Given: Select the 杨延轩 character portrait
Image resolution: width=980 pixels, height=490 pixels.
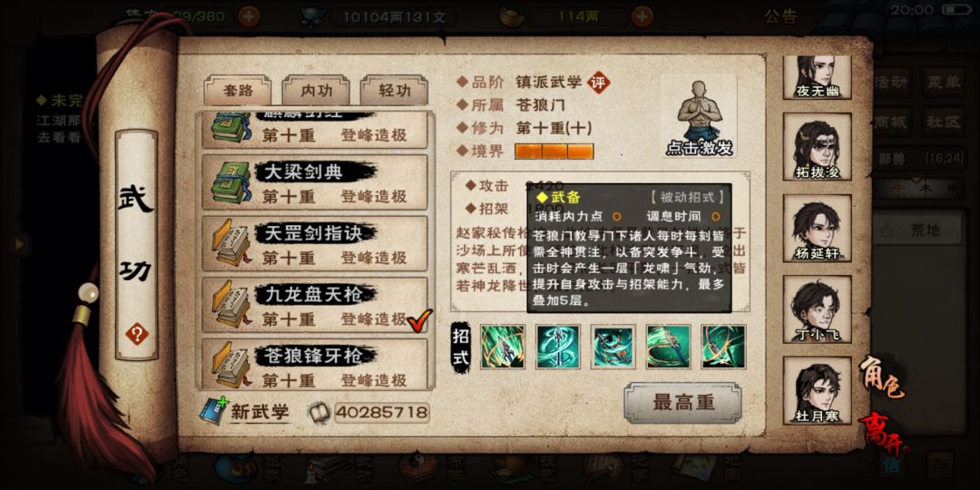Looking at the screenshot, I should 817,228.
